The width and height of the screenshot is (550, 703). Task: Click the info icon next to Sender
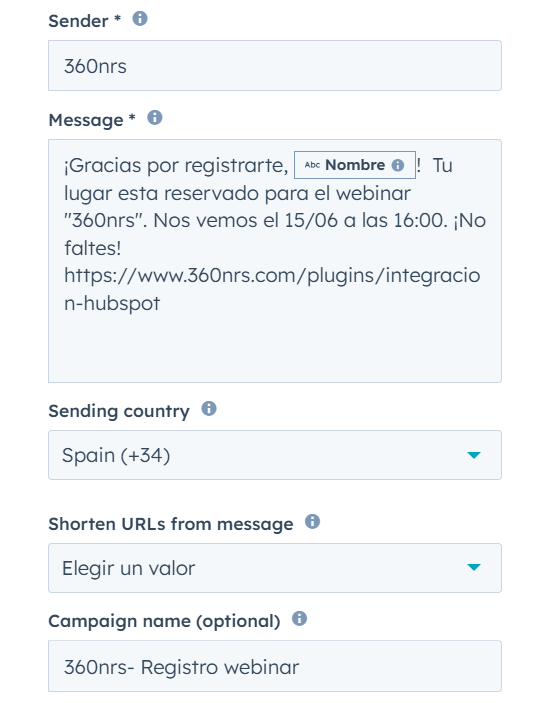[x=140, y=19]
